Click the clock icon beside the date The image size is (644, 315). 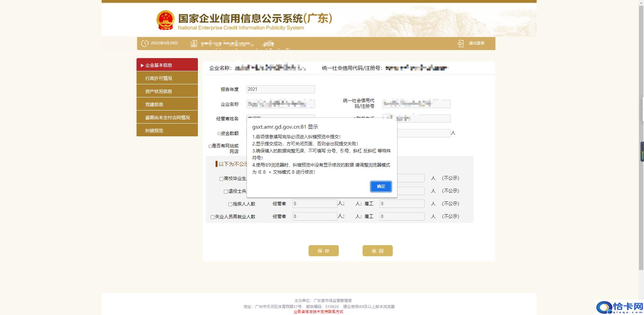coord(144,43)
